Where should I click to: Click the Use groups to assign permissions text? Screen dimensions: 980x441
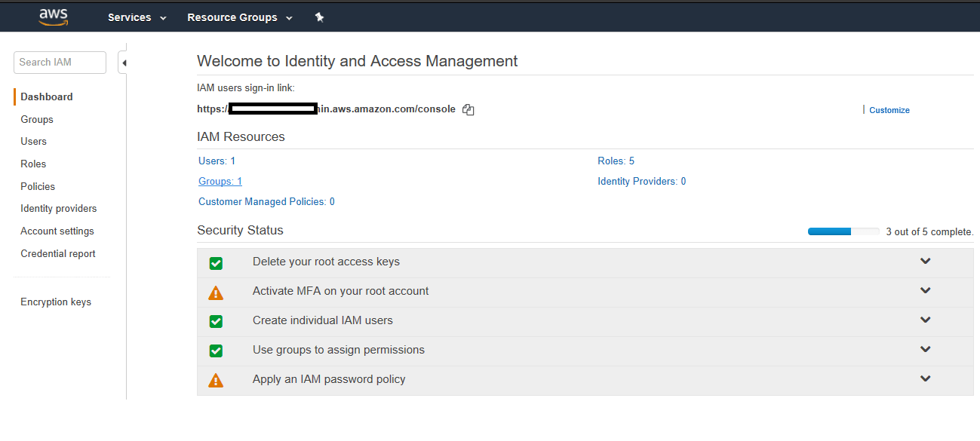[x=339, y=350]
